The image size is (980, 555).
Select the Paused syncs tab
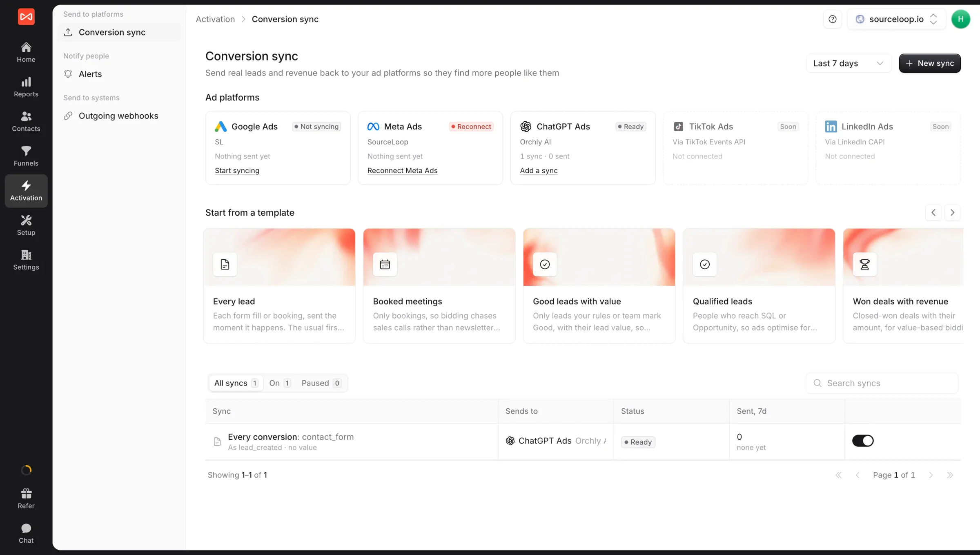[x=321, y=383]
